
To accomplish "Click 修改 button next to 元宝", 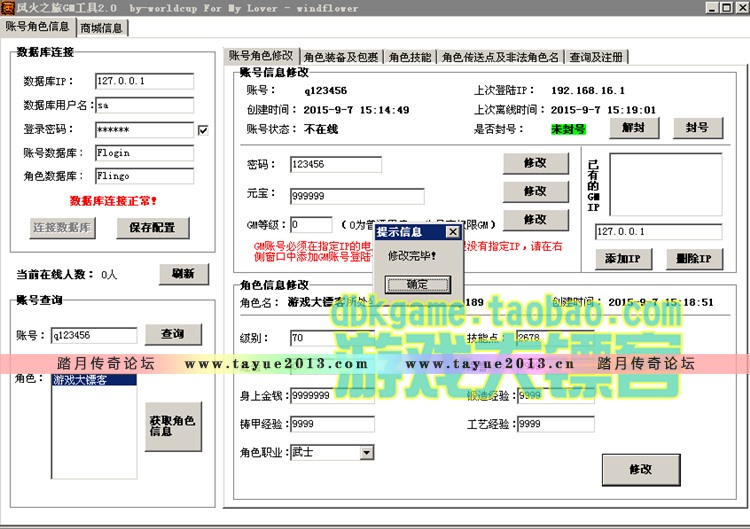I will pos(536,191).
